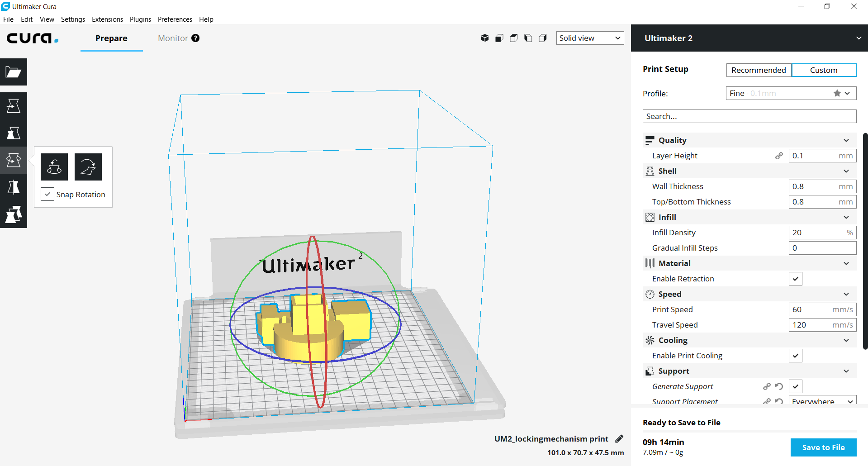Viewport: 868px width, 466px height.
Task: Click the Wall Thickness value field
Action: click(x=822, y=186)
